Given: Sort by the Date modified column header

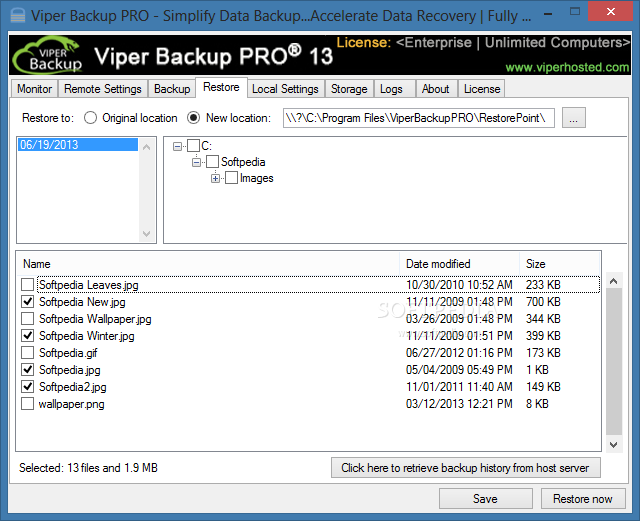Looking at the screenshot, I should 460,264.
